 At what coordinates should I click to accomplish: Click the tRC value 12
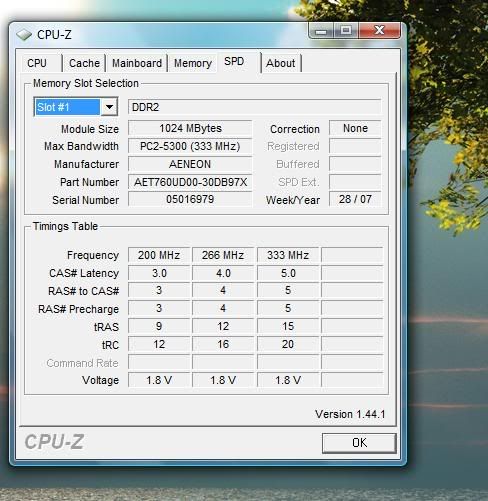159,344
